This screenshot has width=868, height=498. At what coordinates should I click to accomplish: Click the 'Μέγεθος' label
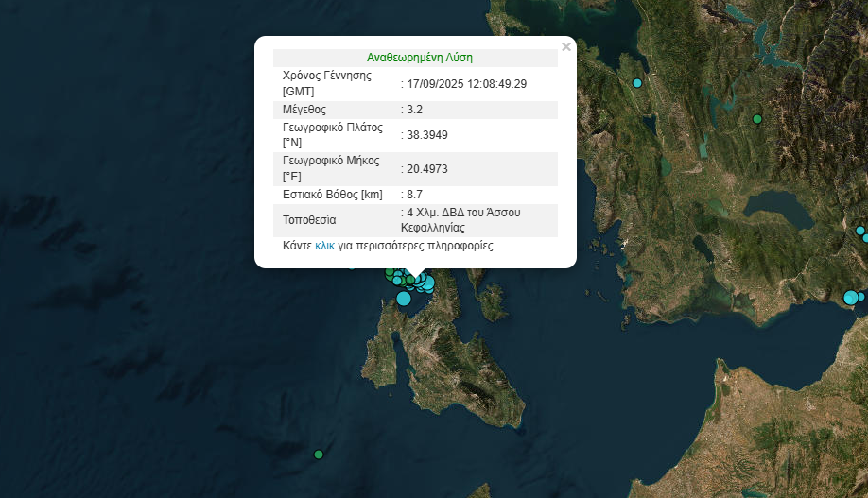pos(304,110)
